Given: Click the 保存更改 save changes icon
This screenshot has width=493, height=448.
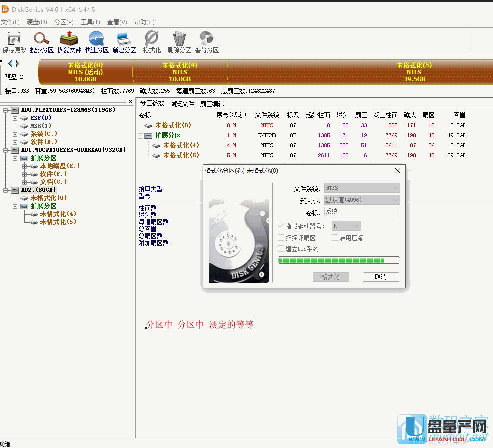Looking at the screenshot, I should (14, 42).
